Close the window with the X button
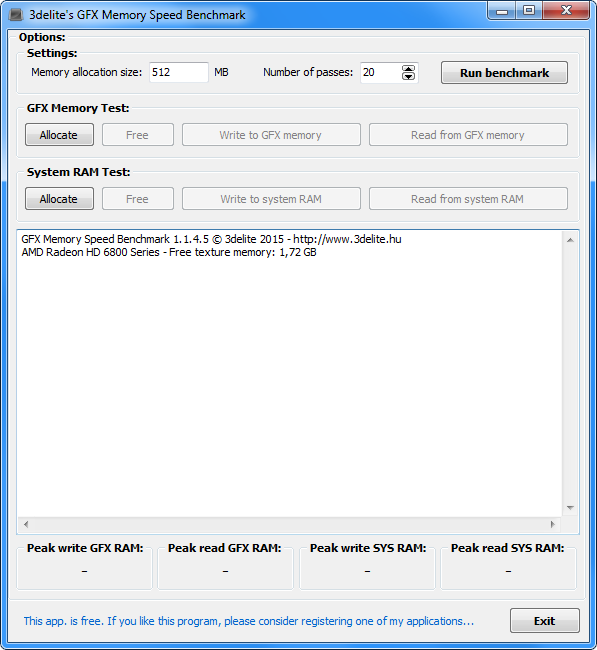The width and height of the screenshot is (597, 650). pos(566,10)
